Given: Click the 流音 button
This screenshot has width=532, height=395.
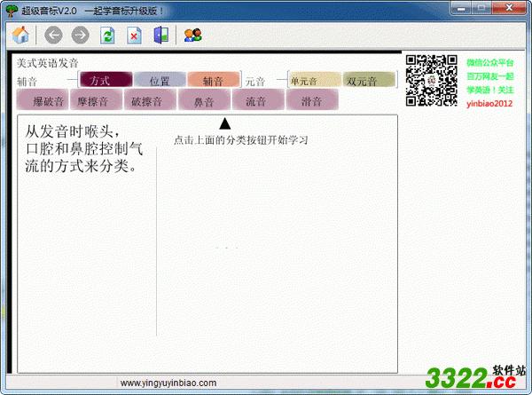Looking at the screenshot, I should pos(258,100).
